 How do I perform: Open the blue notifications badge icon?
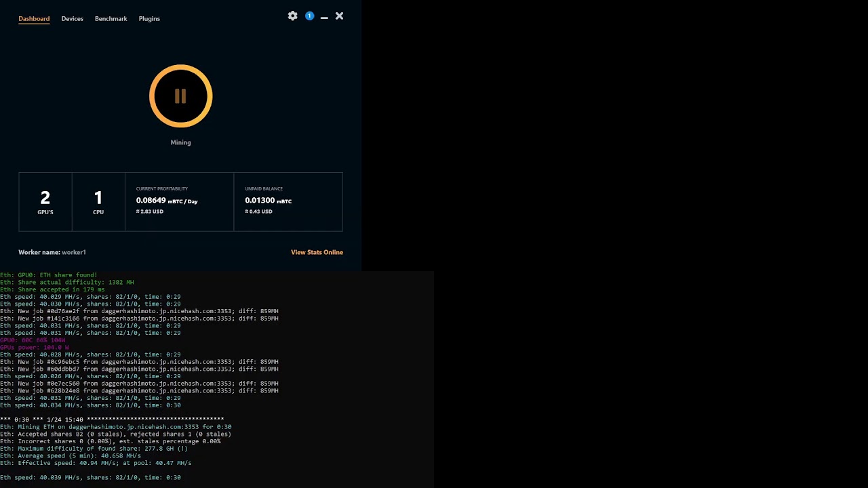tap(309, 16)
